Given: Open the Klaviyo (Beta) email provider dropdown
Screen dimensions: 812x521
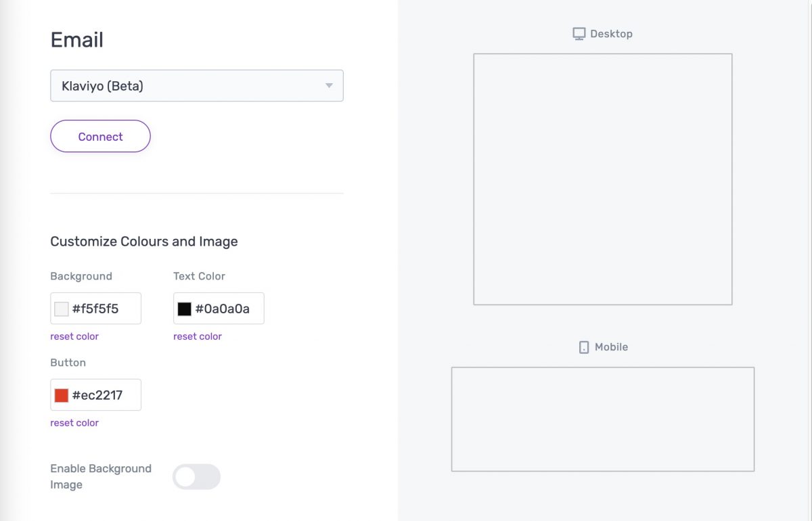Looking at the screenshot, I should 196,86.
